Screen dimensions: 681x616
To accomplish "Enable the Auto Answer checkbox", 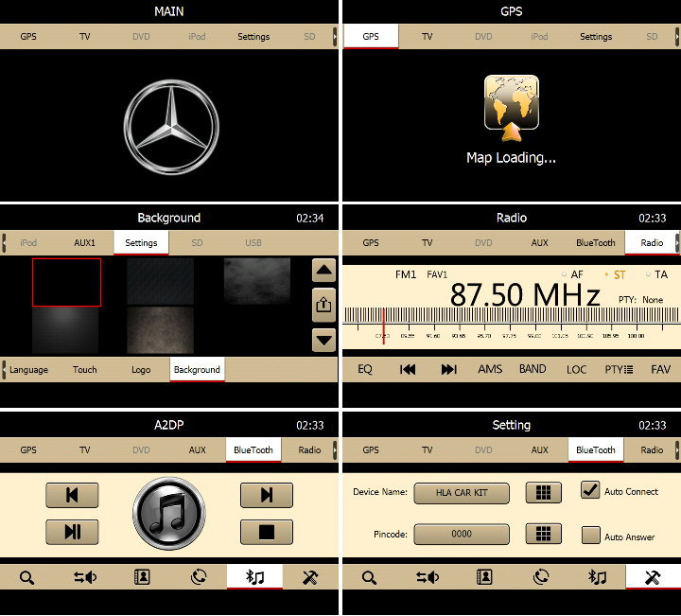I will pos(590,536).
